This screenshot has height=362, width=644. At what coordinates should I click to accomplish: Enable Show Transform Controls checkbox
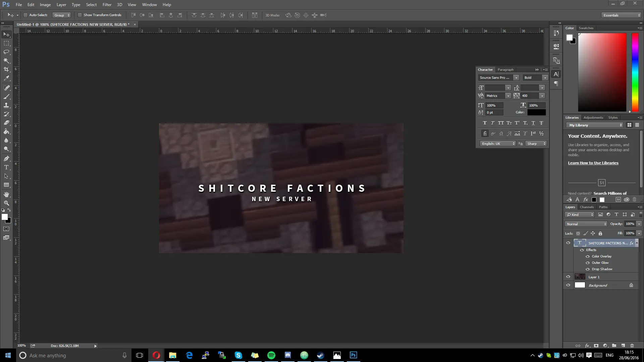(79, 15)
